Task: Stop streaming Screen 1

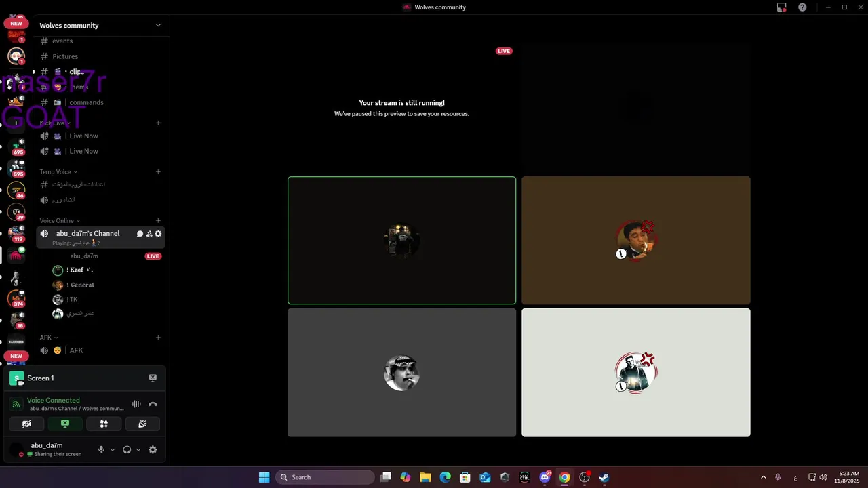Action: tap(153, 378)
